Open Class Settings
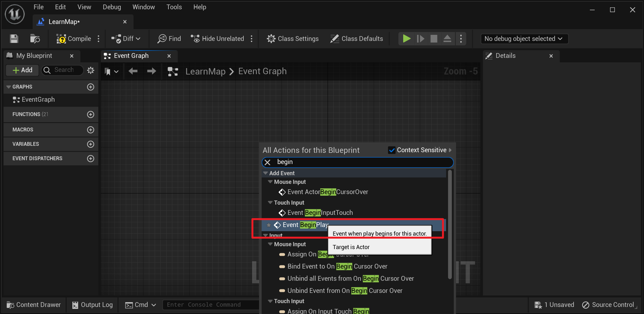The image size is (644, 314). click(x=293, y=39)
